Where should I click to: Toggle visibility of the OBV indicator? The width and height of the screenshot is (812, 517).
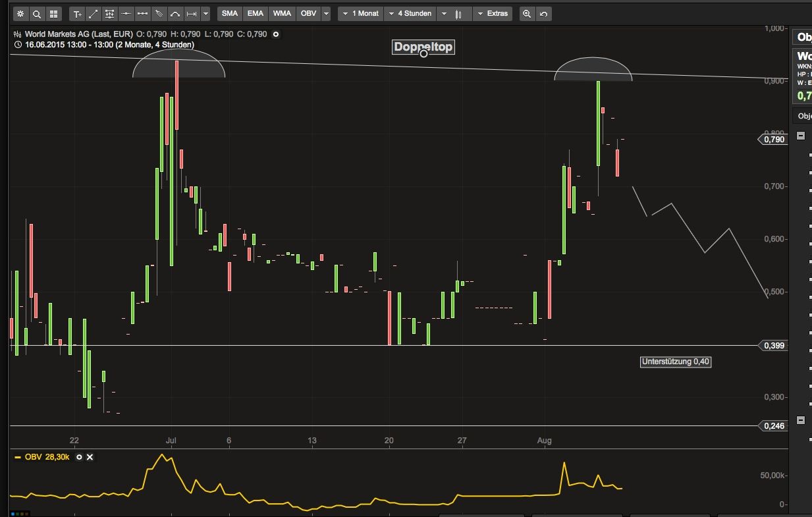point(79,456)
